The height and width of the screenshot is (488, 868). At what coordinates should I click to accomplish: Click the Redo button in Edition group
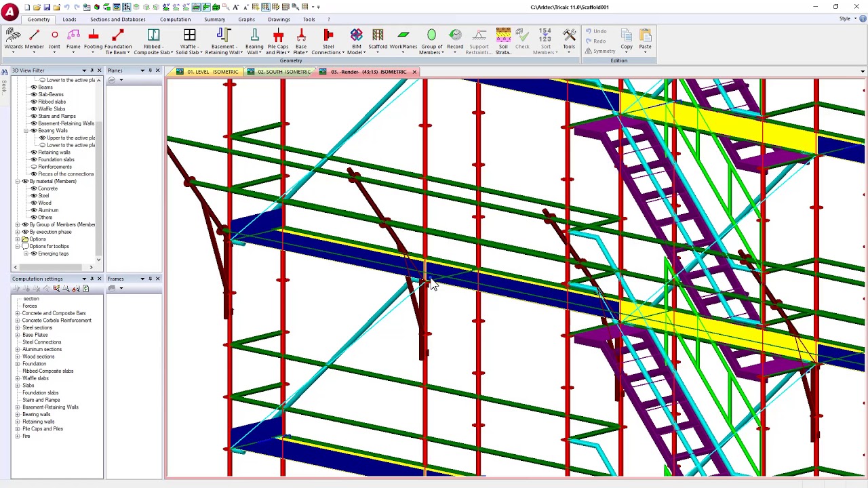click(x=595, y=41)
